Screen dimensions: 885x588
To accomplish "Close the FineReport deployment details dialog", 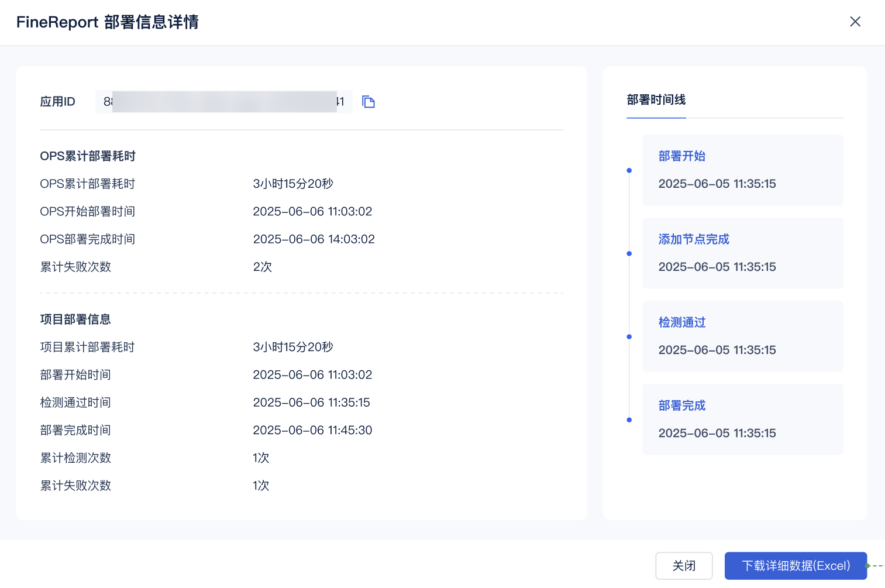I will click(x=855, y=22).
